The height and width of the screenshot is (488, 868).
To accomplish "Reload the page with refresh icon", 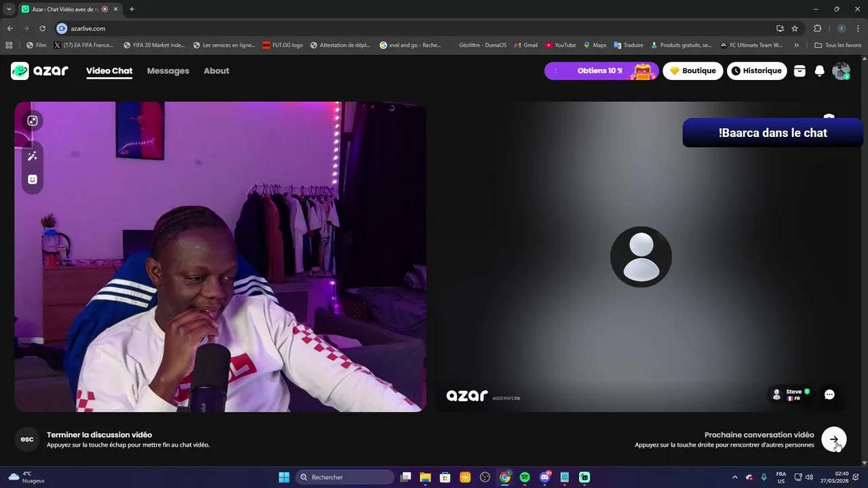I will (42, 28).
